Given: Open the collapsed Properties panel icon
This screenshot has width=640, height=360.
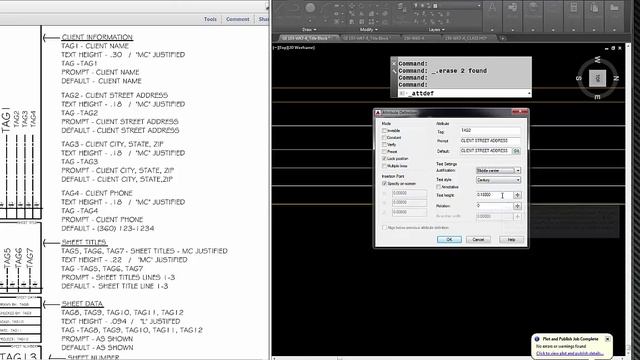Looking at the screenshot, I should coord(533,8).
